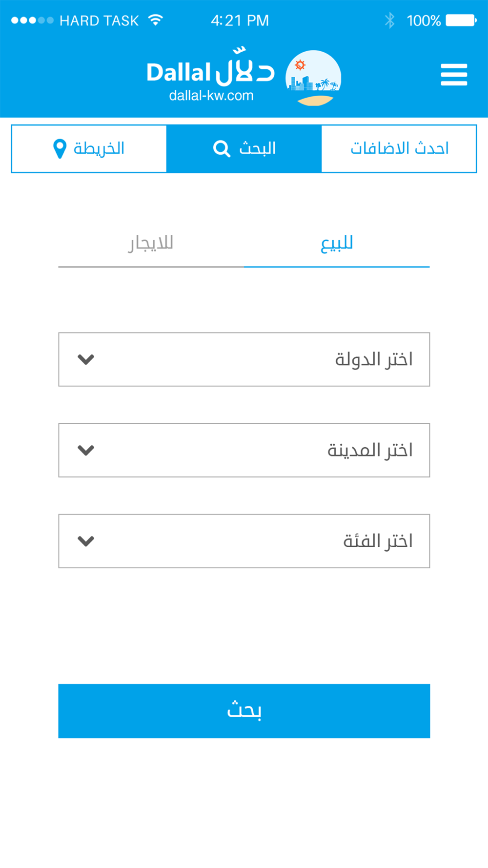Expand the اختر المدينة city dropdown
488x868 pixels.
[244, 450]
